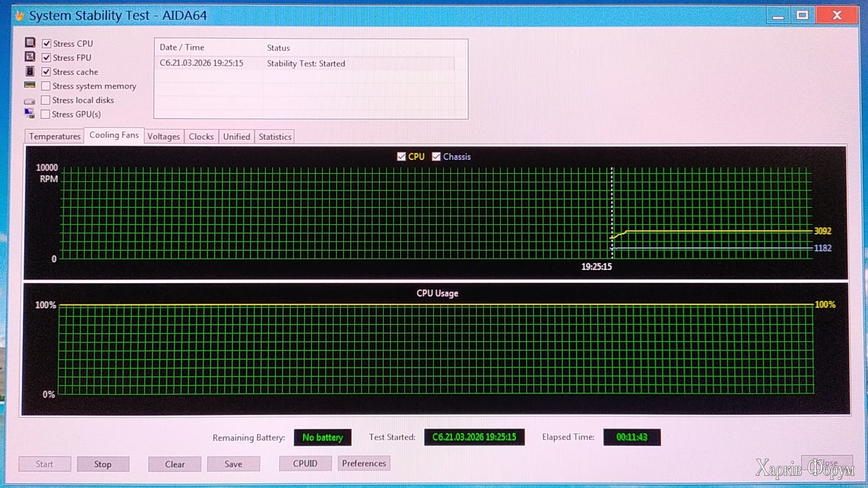Screen dimensions: 868x488
Task: Click the 3092 RPM CPU fan value
Action: coord(823,231)
